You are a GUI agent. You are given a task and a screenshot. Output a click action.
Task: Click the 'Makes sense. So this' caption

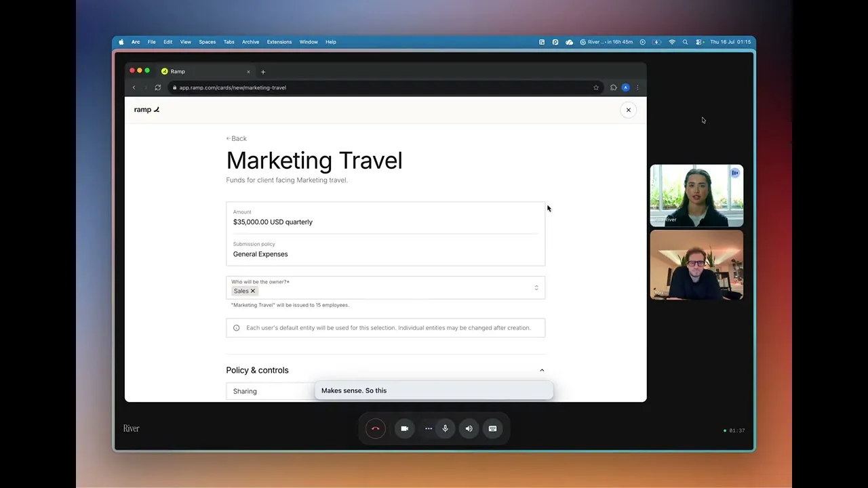354,390
